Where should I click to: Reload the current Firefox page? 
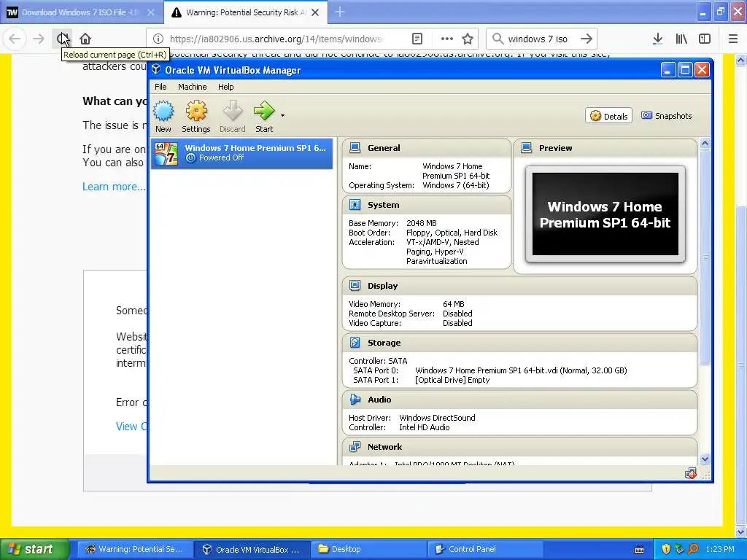[x=62, y=39]
